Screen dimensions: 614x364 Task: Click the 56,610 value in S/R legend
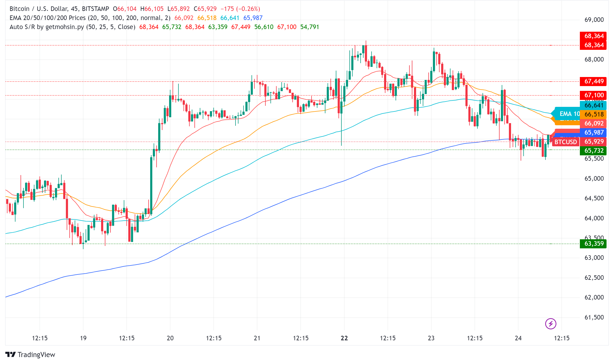tap(264, 27)
